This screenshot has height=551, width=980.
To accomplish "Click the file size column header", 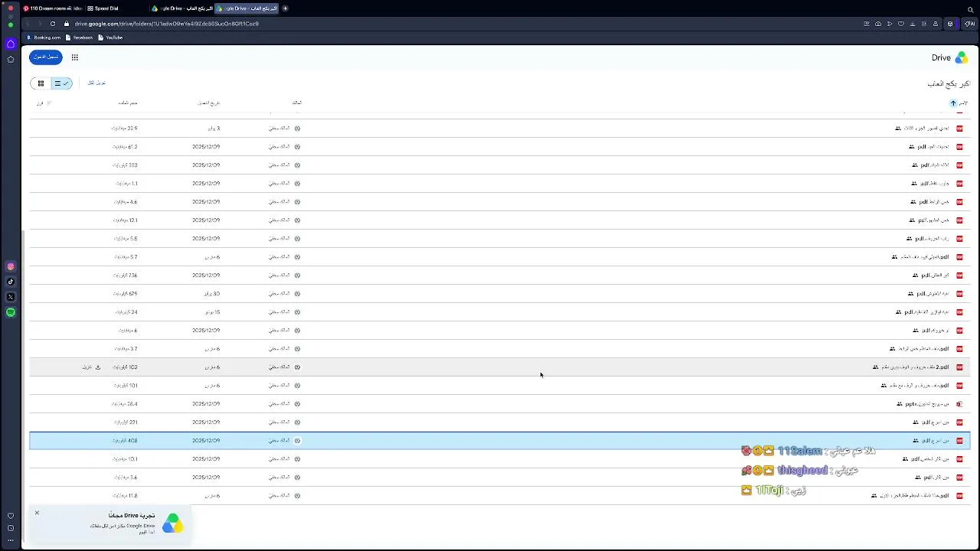I will coord(128,103).
